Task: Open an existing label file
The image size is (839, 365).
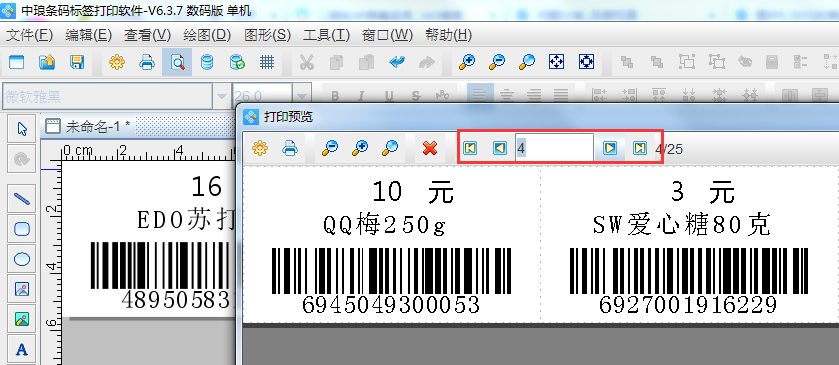Action: pyautogui.click(x=47, y=63)
